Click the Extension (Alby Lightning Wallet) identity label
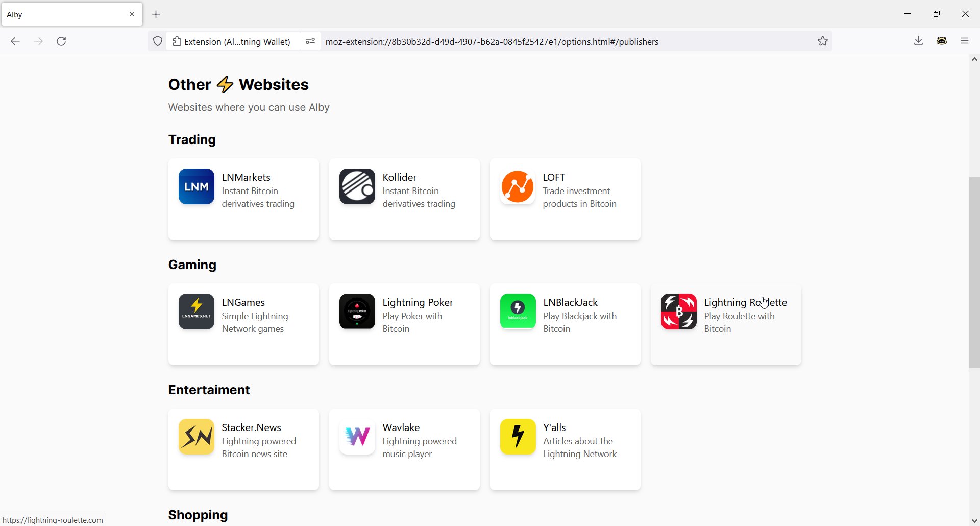The width and height of the screenshot is (980, 526). (x=232, y=41)
